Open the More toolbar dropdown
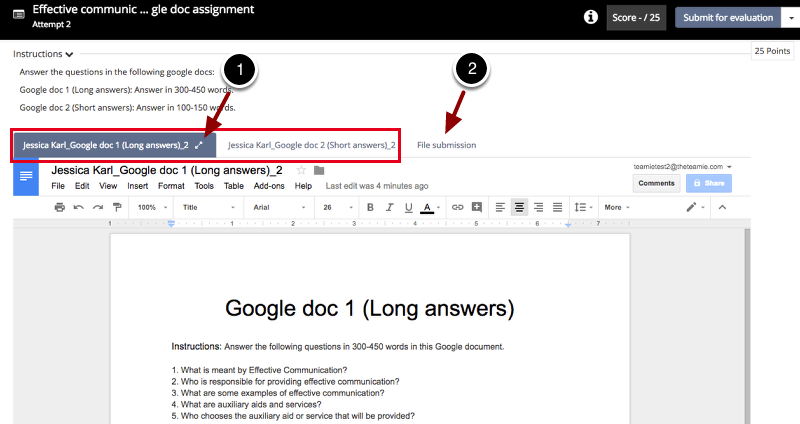800x424 pixels. [617, 207]
